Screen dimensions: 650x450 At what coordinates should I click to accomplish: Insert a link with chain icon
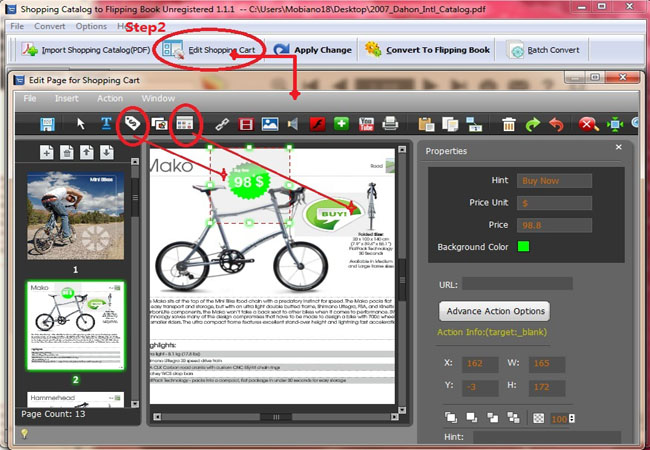coord(222,124)
